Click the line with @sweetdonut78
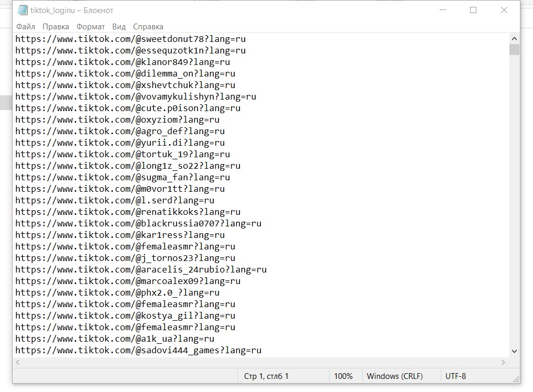This screenshot has height=392, width=533. pos(130,39)
